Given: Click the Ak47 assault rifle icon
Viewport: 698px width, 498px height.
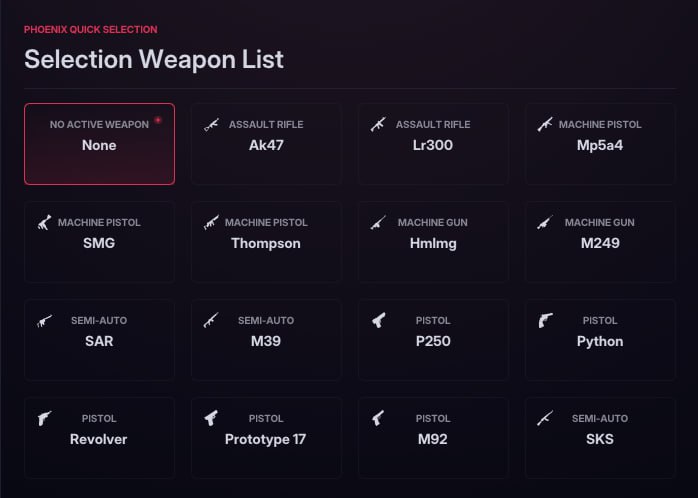Looking at the screenshot, I should pyautogui.click(x=211, y=125).
